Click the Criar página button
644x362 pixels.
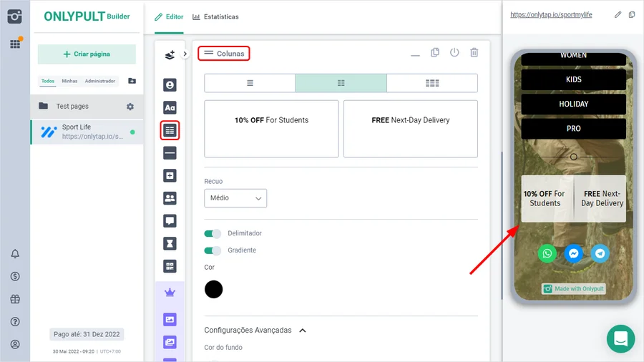[x=87, y=54]
